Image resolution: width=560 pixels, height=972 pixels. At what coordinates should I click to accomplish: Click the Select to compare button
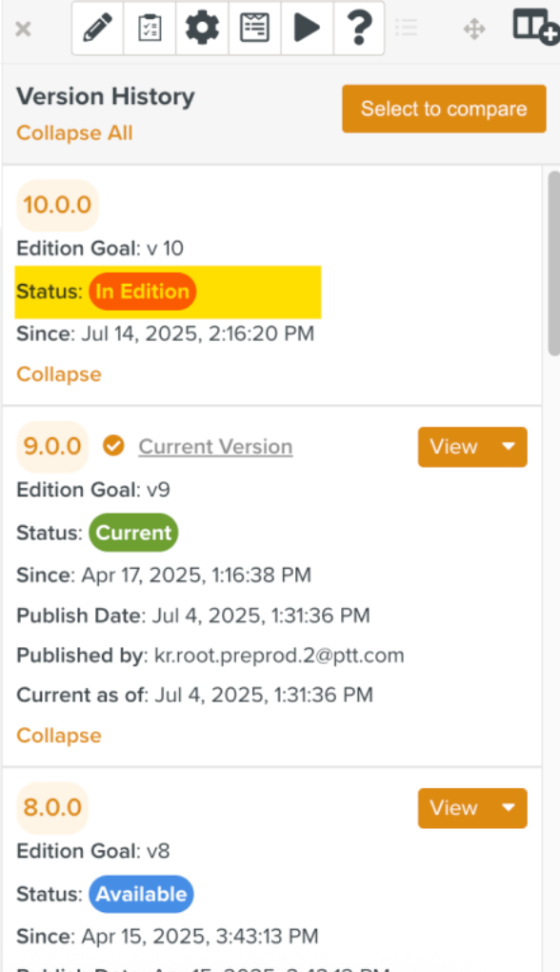[444, 109]
